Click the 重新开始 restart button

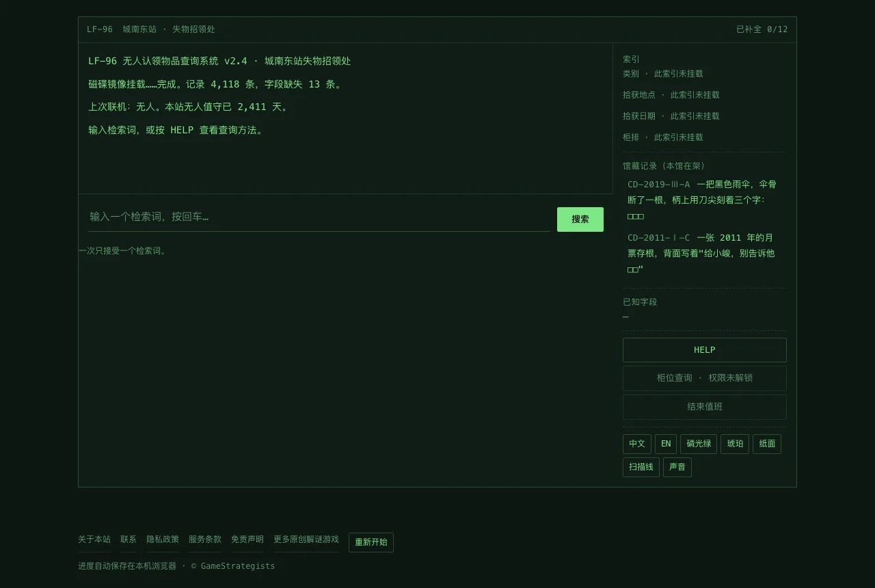pyautogui.click(x=371, y=542)
